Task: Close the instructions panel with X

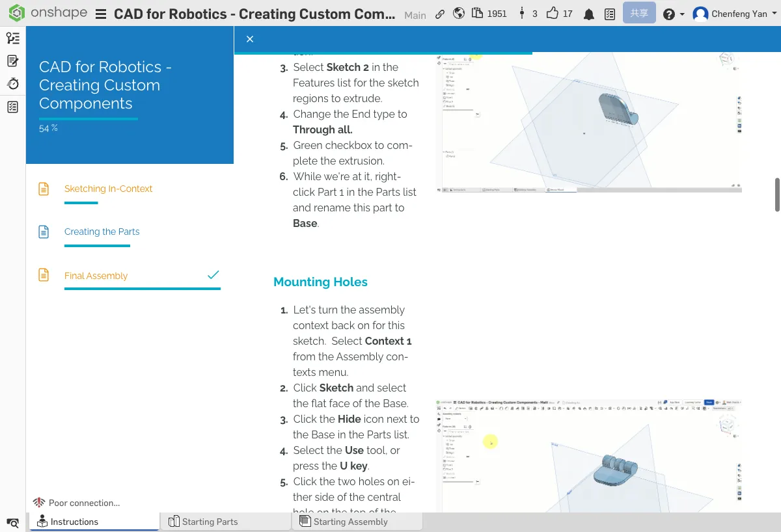Action: coord(250,39)
